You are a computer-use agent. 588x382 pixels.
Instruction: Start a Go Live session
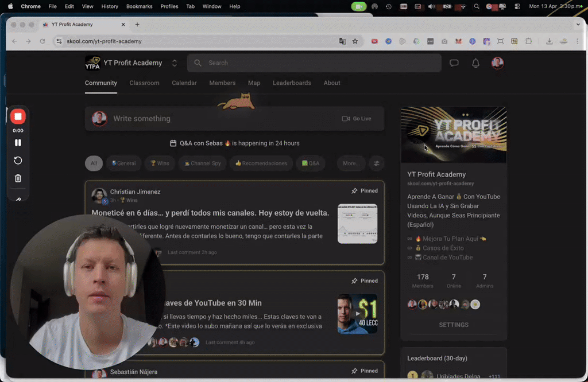click(x=356, y=119)
